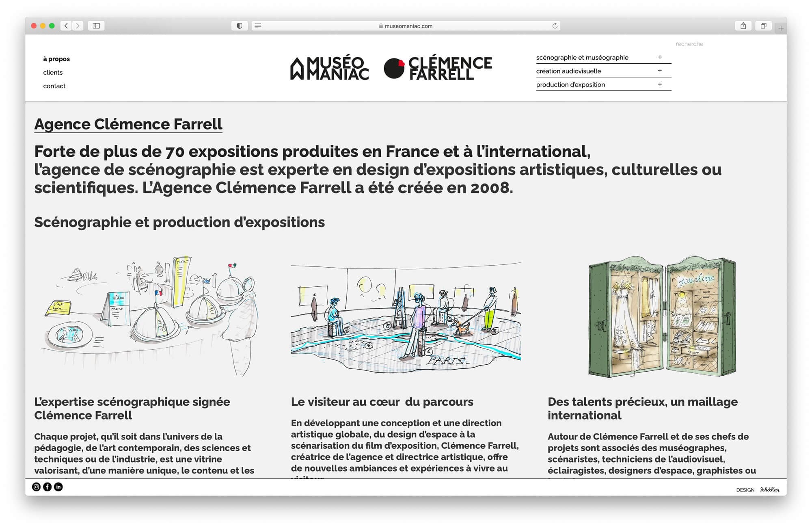The height and width of the screenshot is (528, 812).
Task: Click the green trunk illustration thumbnail
Action: (x=662, y=316)
